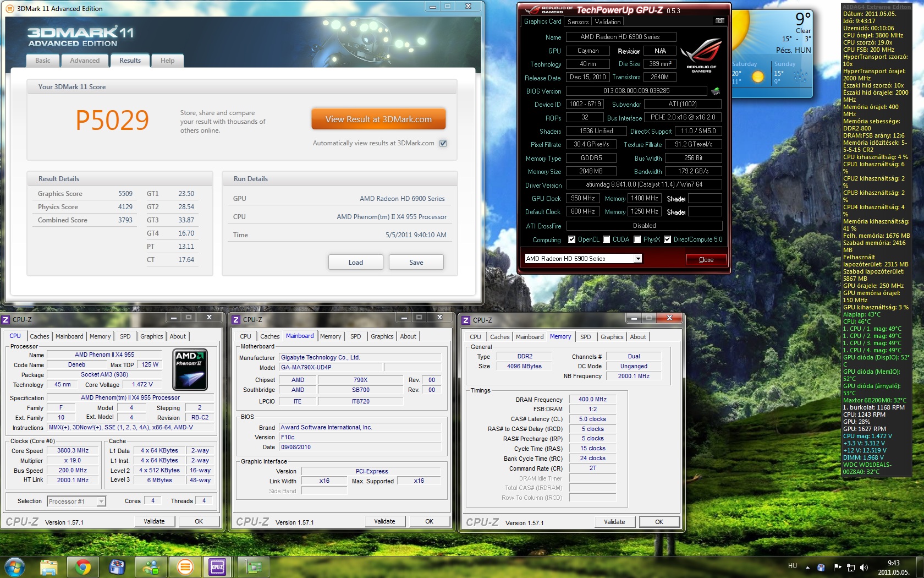Image resolution: width=924 pixels, height=578 pixels.
Task: Click the DRAM Frequency value 400.0 MHz
Action: (x=592, y=399)
